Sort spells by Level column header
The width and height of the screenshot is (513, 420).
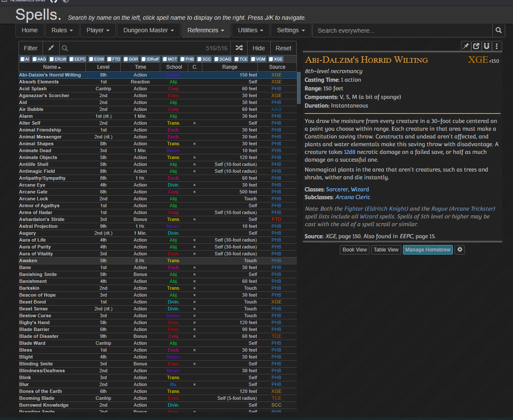coord(103,67)
